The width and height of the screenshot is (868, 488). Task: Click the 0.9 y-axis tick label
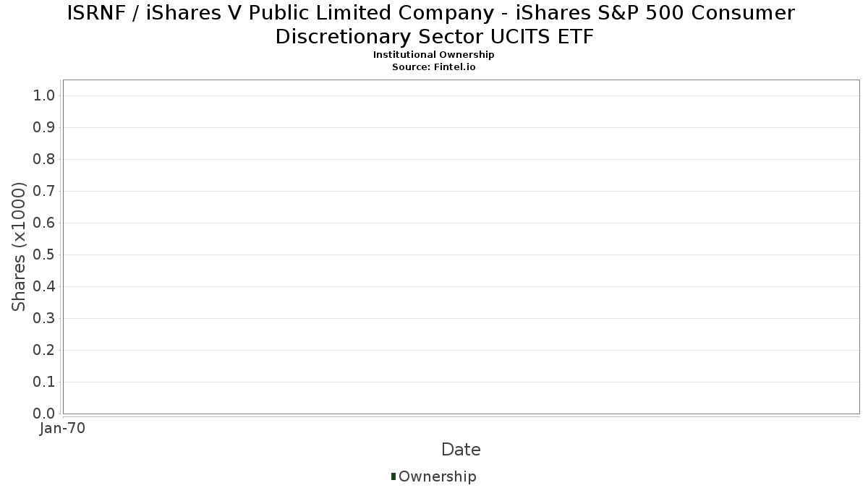[45, 128]
